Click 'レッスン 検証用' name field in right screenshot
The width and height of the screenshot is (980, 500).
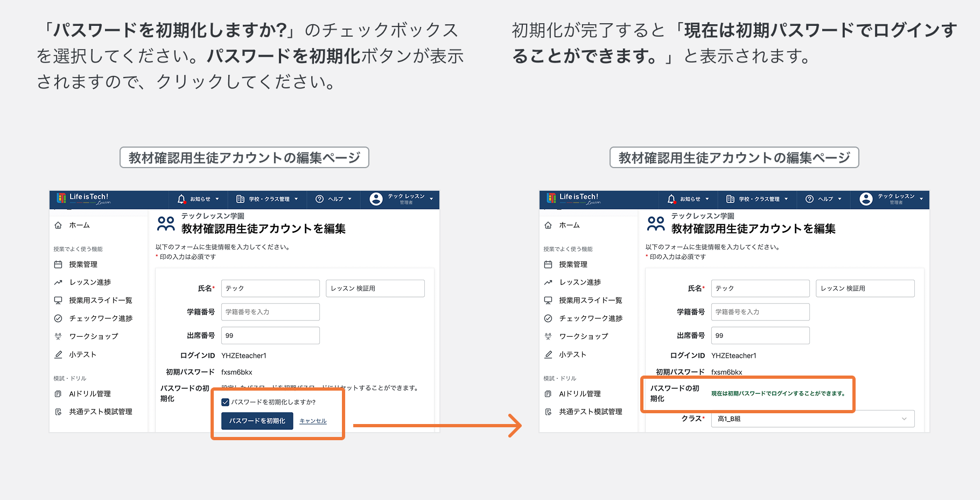click(865, 288)
